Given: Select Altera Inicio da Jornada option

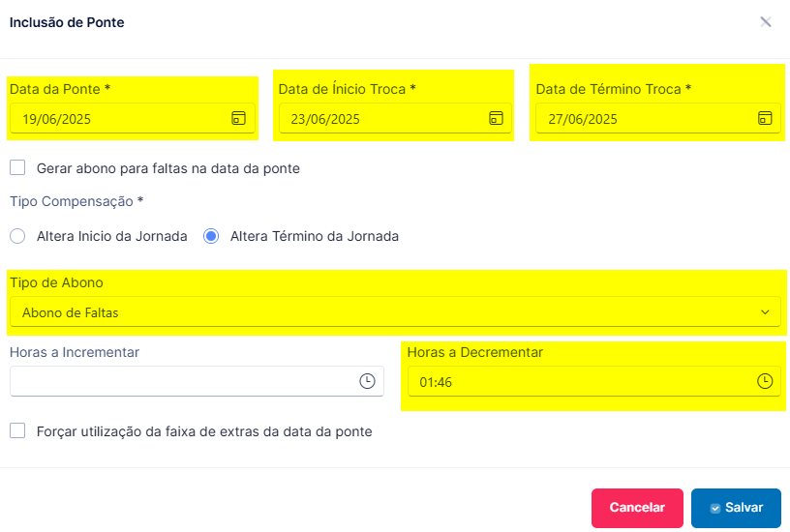Looking at the screenshot, I should (x=17, y=236).
